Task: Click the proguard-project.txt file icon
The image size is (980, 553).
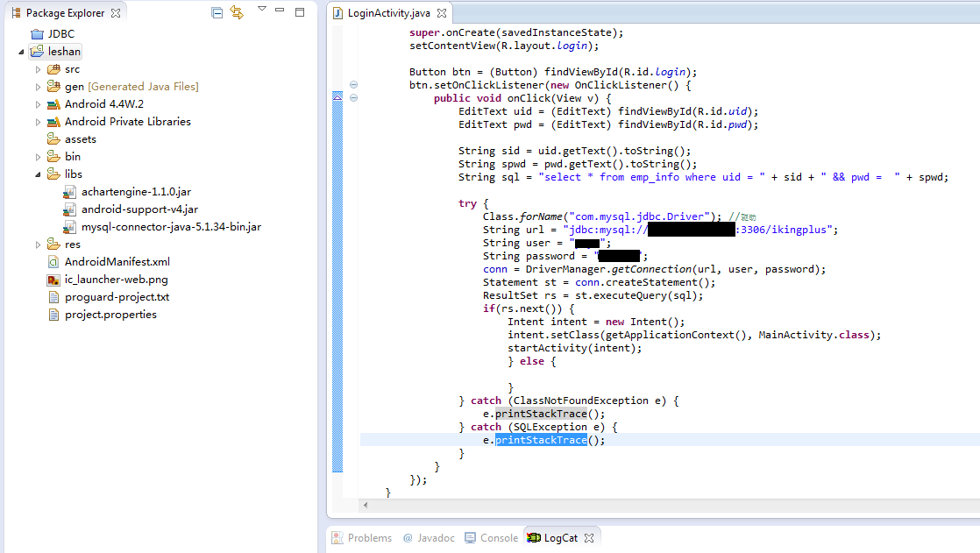Action: click(x=53, y=297)
